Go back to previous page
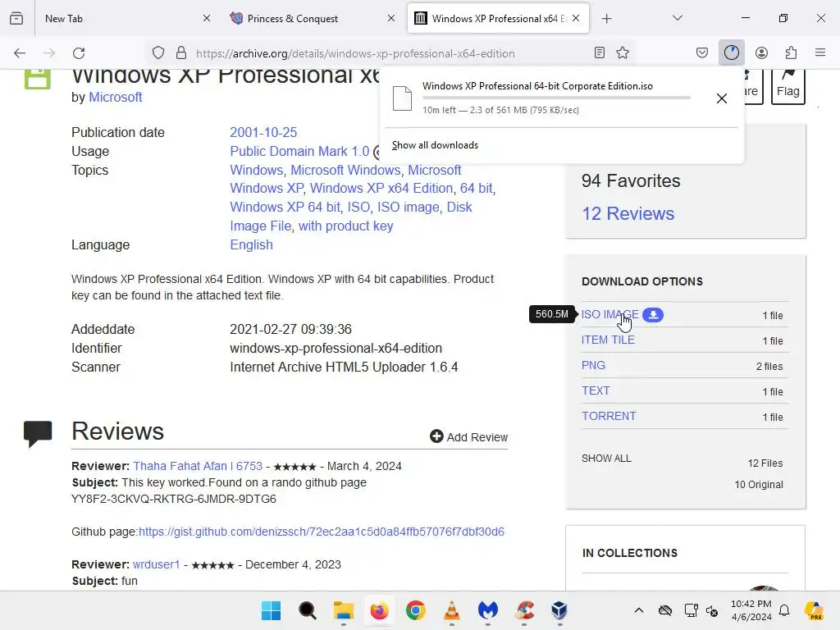The height and width of the screenshot is (630, 840). click(x=20, y=53)
